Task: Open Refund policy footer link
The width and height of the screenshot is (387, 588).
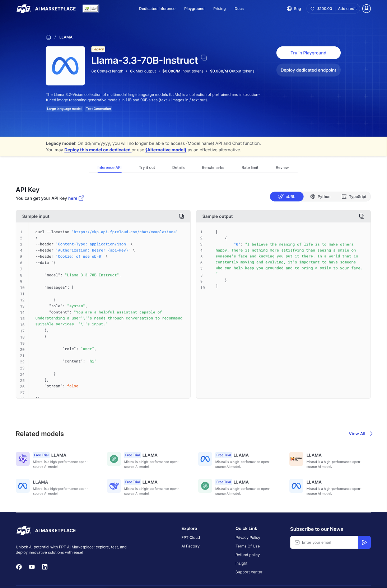Action: coord(248,555)
